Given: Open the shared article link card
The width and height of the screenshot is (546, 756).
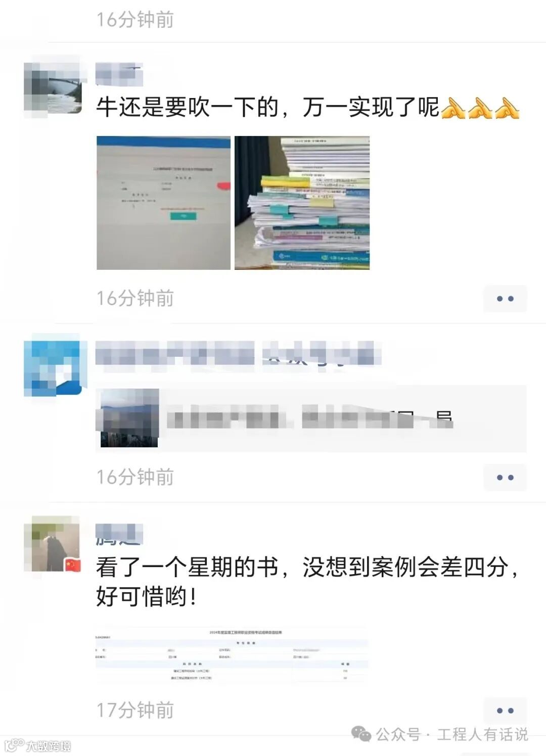Looking at the screenshot, I should click(x=311, y=418).
